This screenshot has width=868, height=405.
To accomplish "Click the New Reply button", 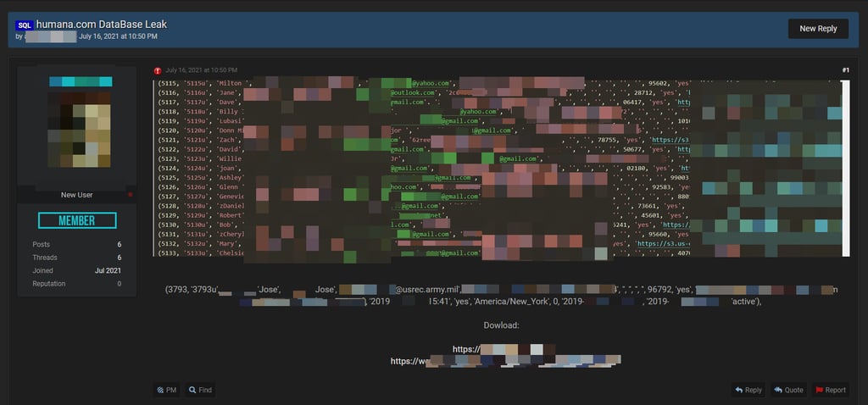I will pyautogui.click(x=818, y=29).
